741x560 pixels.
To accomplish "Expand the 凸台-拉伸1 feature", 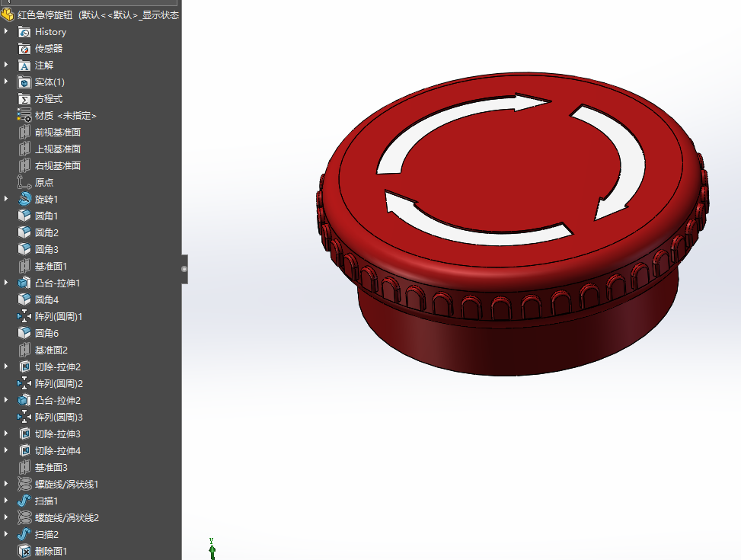I will coord(6,283).
